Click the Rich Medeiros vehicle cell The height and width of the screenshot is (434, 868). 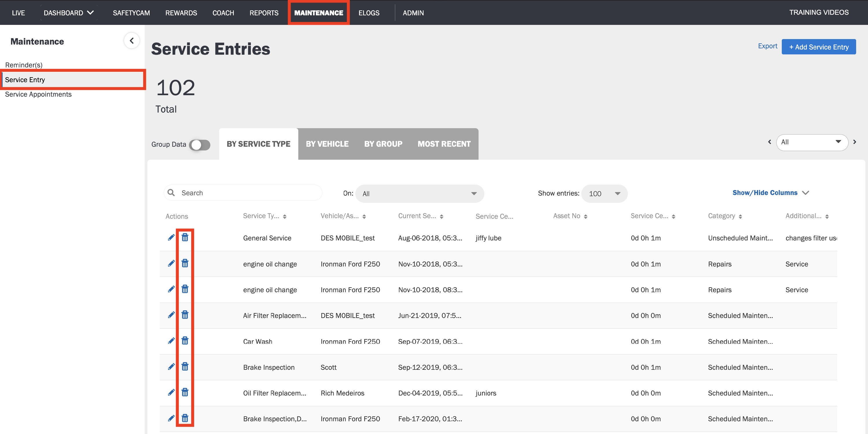coord(342,393)
